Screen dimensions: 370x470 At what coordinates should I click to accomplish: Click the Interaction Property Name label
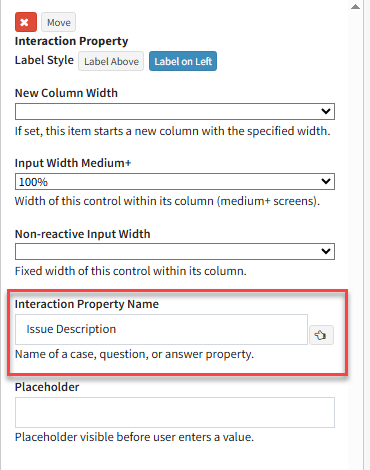87,304
